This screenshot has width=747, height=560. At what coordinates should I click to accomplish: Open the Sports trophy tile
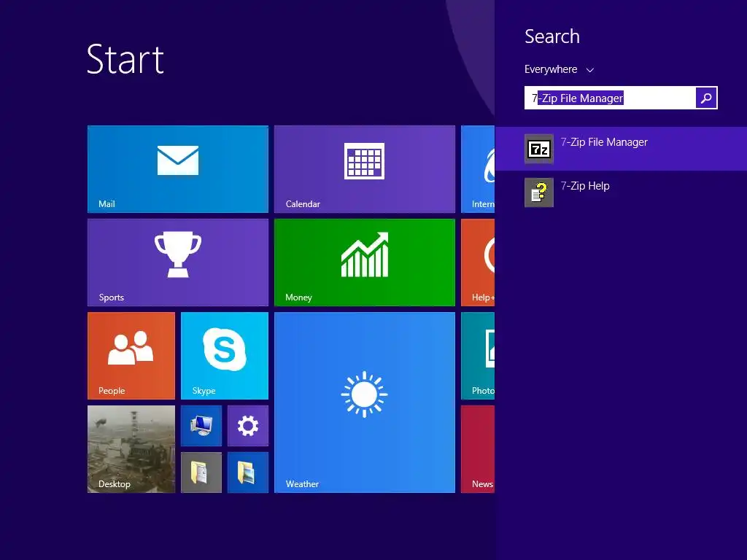(178, 262)
